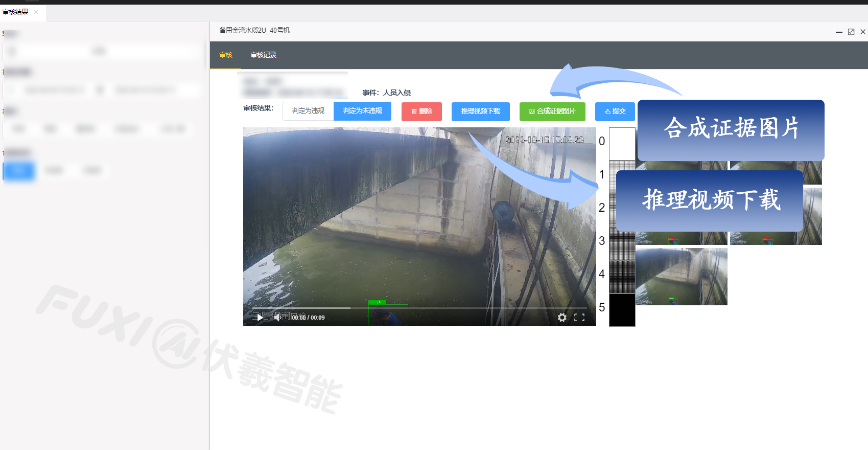Maximize the 备用金湾水质2U_40号机 dialog
This screenshot has width=868, height=450.
[x=851, y=32]
